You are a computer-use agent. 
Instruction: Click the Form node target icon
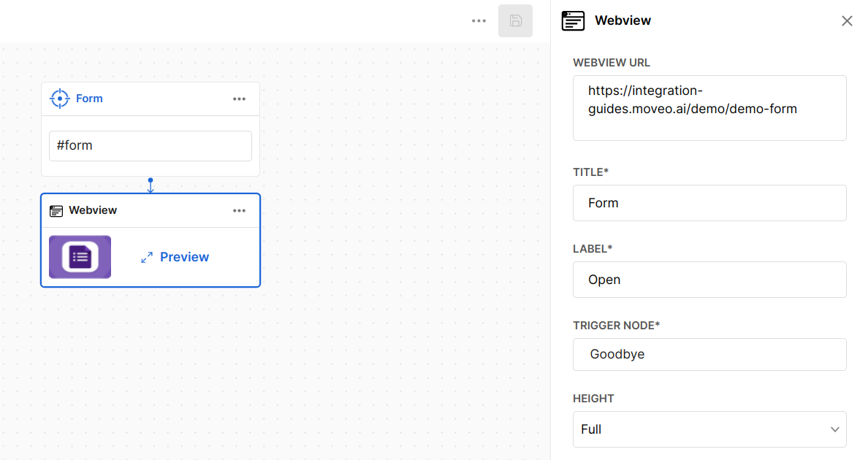[59, 99]
